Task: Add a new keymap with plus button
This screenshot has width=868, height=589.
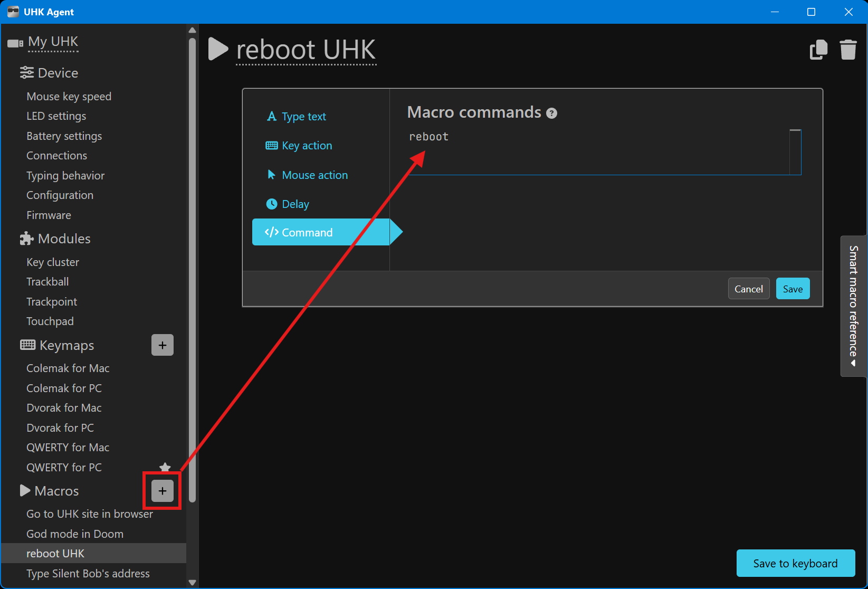Action: pos(163,345)
